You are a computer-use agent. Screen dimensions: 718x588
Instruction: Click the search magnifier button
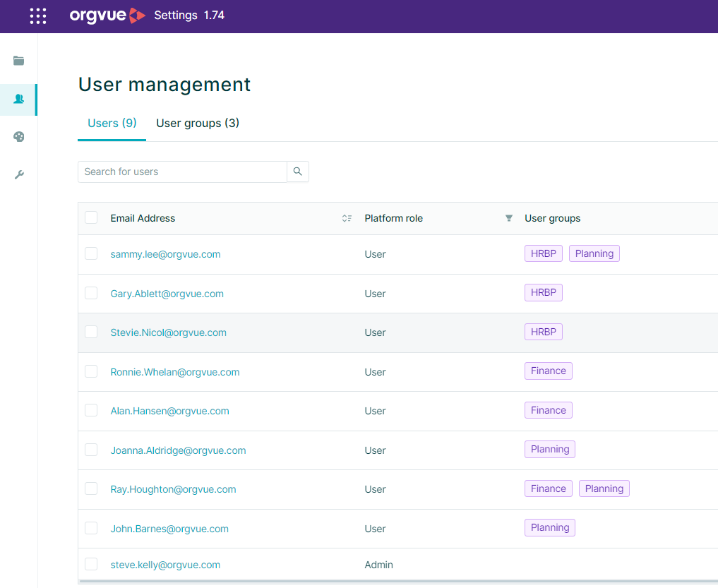298,172
